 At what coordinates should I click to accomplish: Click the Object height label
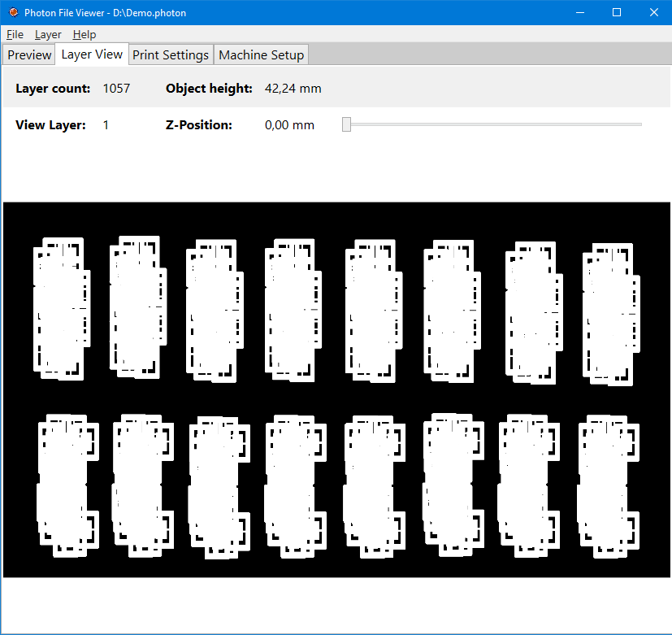tap(209, 89)
